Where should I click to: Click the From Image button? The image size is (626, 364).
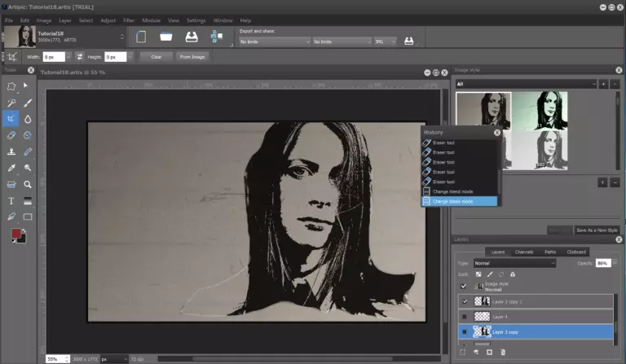click(x=192, y=57)
